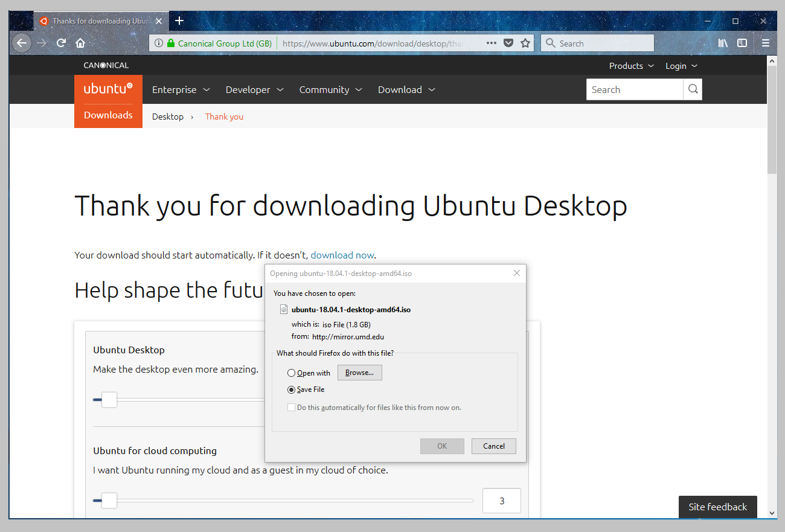Open the Community menu
The height and width of the screenshot is (532, 785).
(330, 89)
